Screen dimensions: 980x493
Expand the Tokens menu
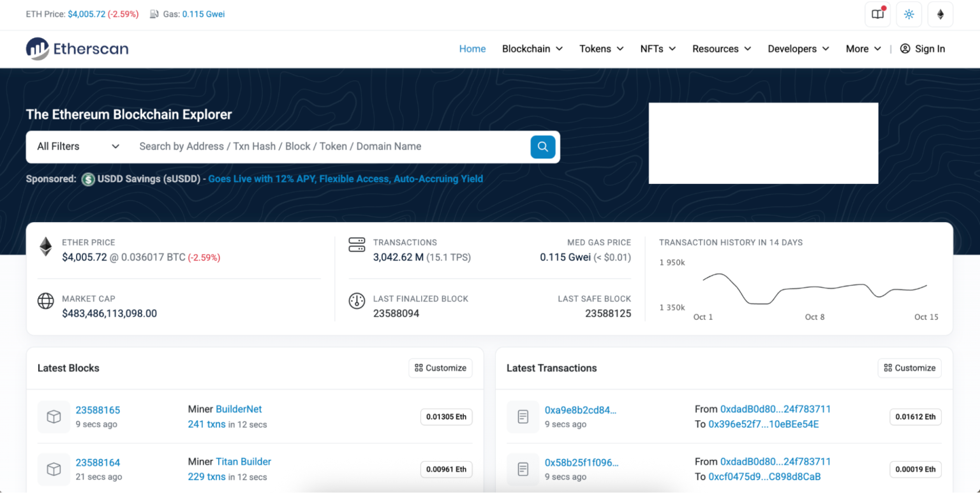tap(602, 49)
